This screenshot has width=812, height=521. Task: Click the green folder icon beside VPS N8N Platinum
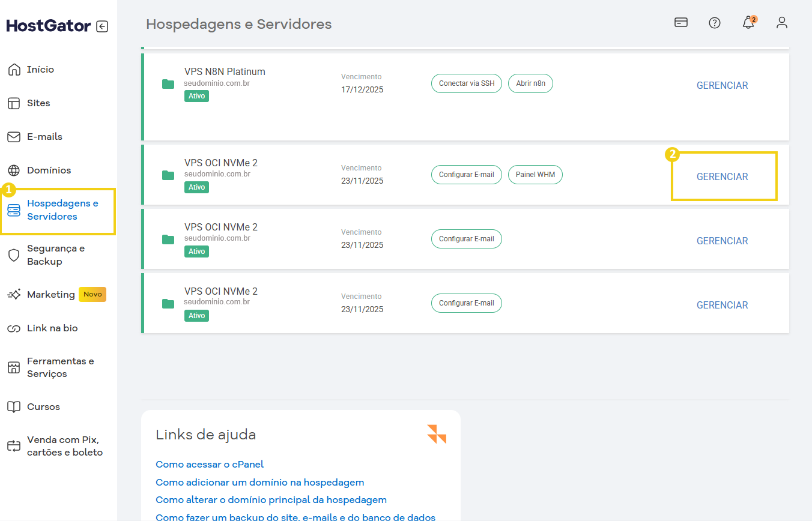click(168, 84)
